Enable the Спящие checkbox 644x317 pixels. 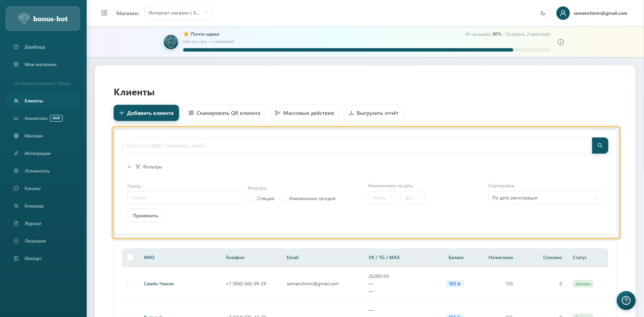(x=251, y=198)
